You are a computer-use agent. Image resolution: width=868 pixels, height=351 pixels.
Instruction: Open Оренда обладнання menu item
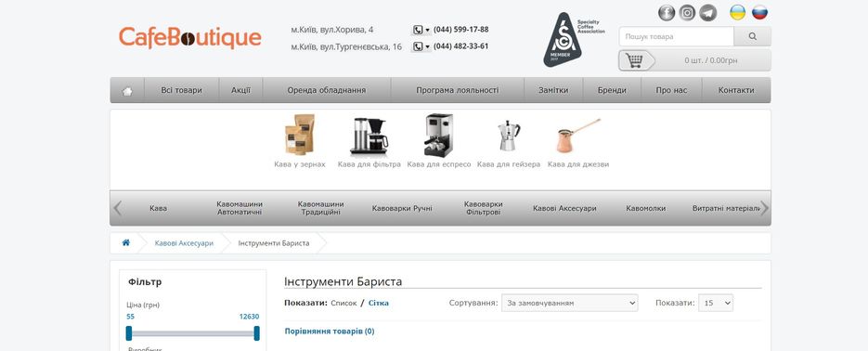click(x=327, y=90)
